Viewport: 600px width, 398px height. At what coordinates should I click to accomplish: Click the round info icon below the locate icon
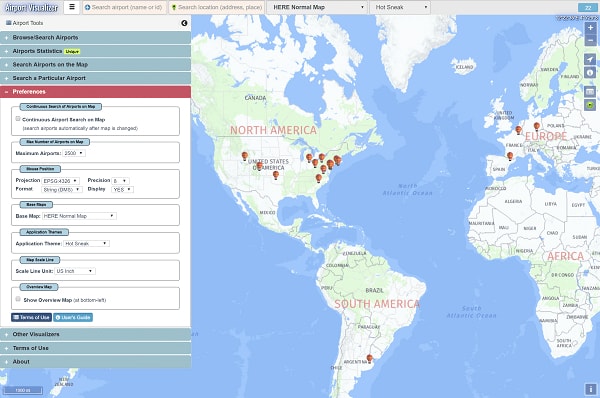(x=590, y=72)
